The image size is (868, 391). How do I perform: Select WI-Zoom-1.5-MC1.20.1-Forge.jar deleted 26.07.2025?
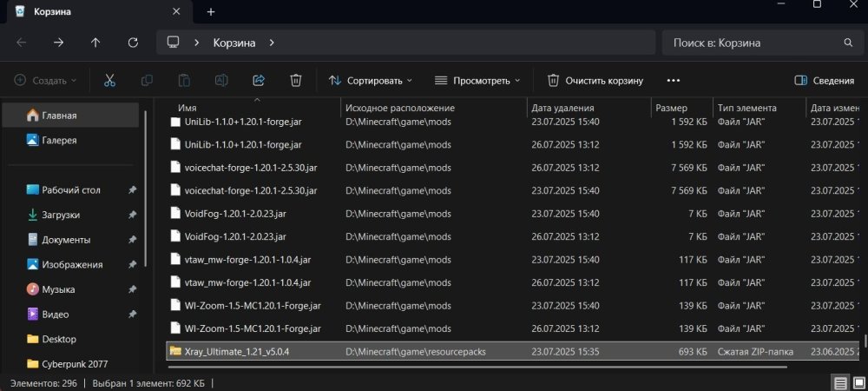[515, 328]
